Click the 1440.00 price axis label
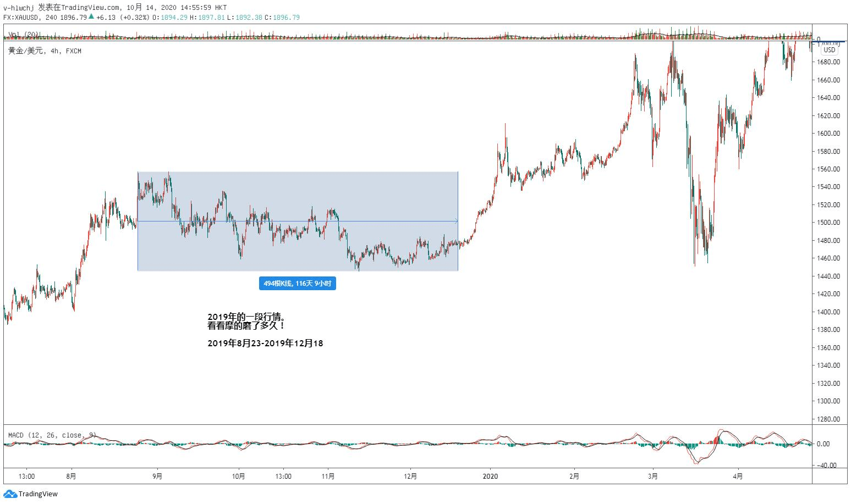 point(828,276)
